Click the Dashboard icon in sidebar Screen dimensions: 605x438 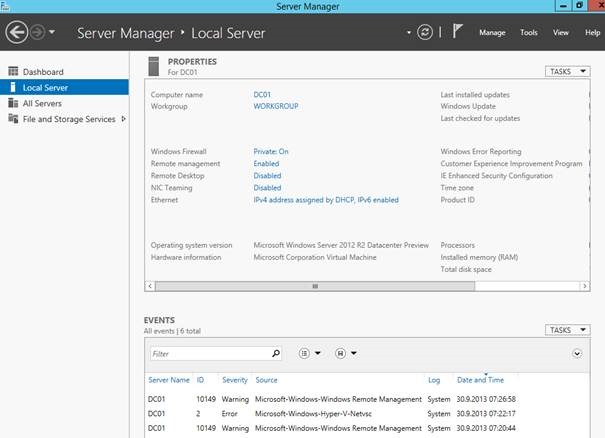click(13, 71)
